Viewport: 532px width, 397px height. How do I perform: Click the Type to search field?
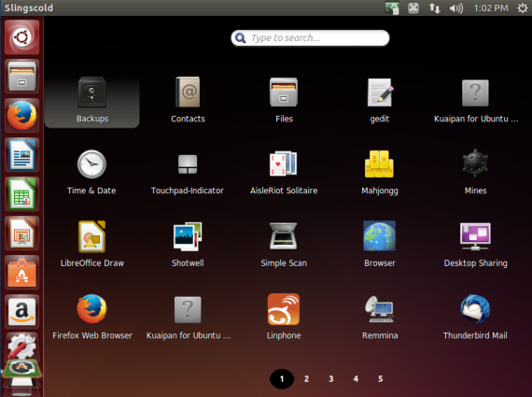(x=310, y=37)
